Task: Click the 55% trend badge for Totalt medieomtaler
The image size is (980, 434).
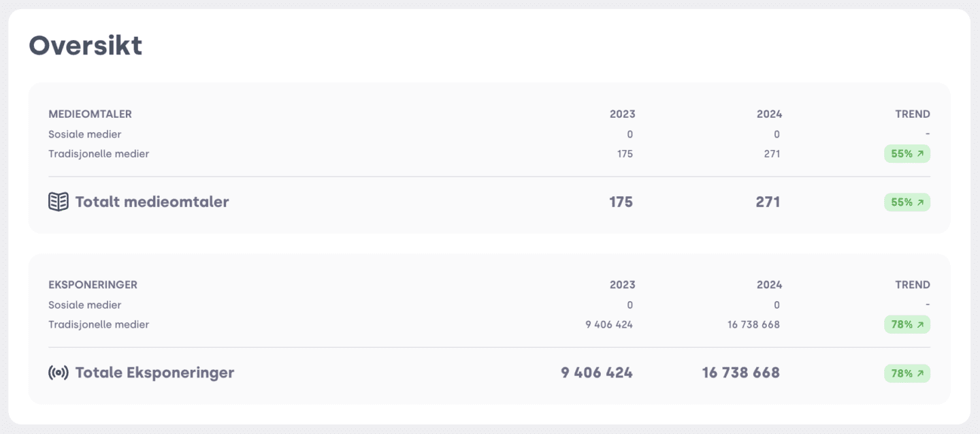Action: [x=907, y=202]
